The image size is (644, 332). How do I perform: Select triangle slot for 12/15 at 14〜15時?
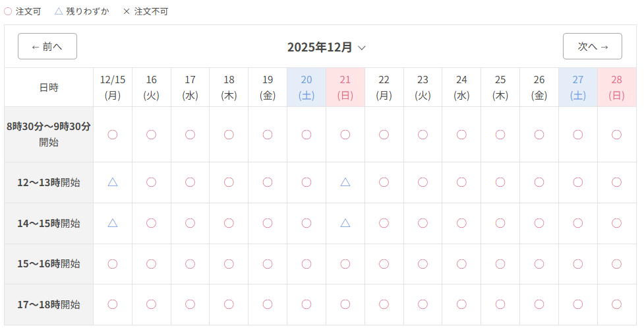click(x=113, y=222)
